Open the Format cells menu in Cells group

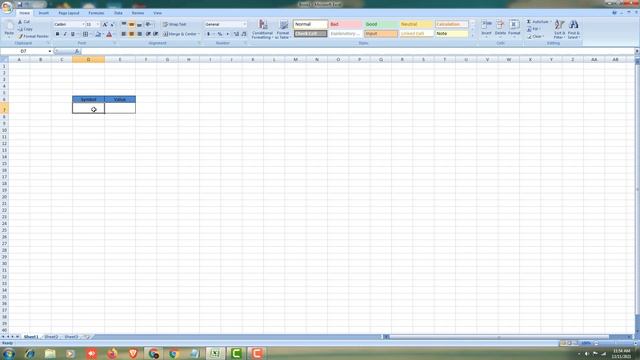click(514, 28)
